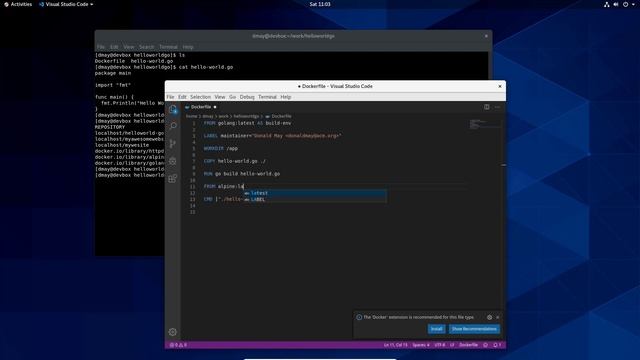Choose the 'latest' autocomplete suggestion
The image size is (640, 360).
315,193
